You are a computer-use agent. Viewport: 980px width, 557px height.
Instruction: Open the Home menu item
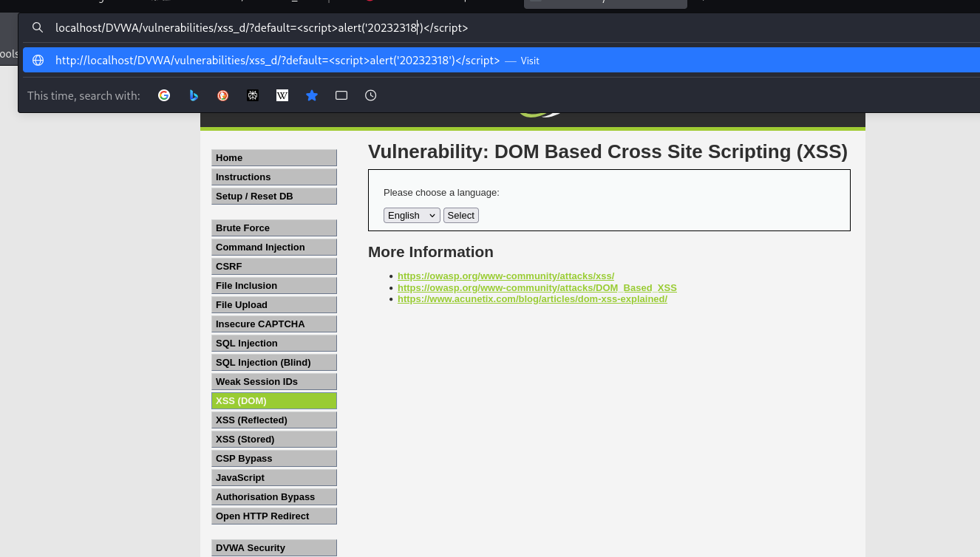point(274,158)
